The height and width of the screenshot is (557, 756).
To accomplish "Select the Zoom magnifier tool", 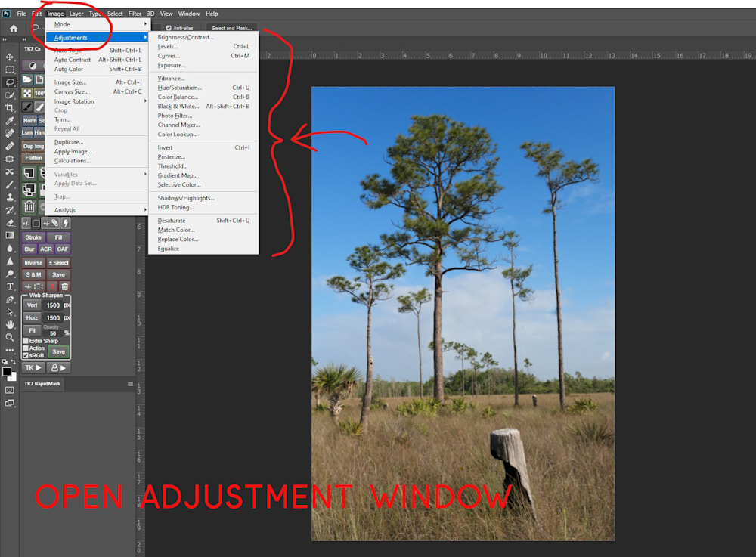I will pyautogui.click(x=10, y=337).
